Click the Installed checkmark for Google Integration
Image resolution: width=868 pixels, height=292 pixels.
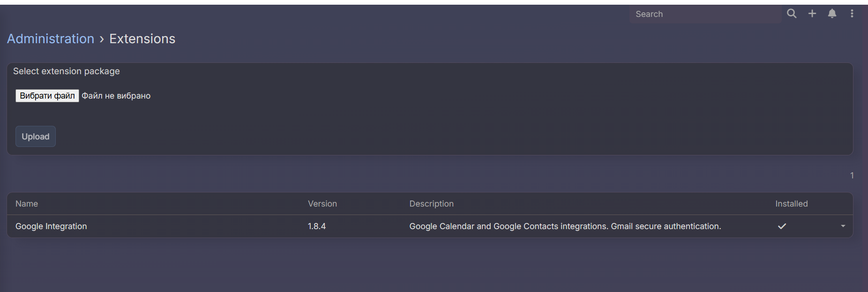[x=782, y=226]
